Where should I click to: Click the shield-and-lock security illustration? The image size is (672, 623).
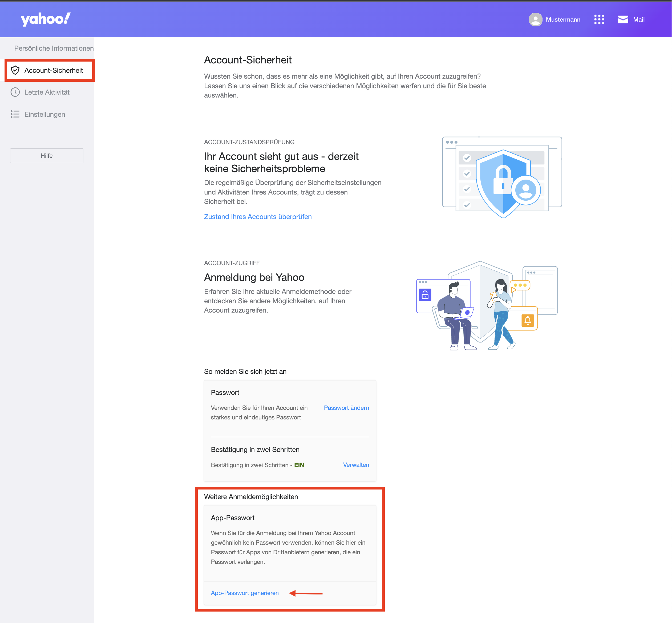click(x=502, y=177)
